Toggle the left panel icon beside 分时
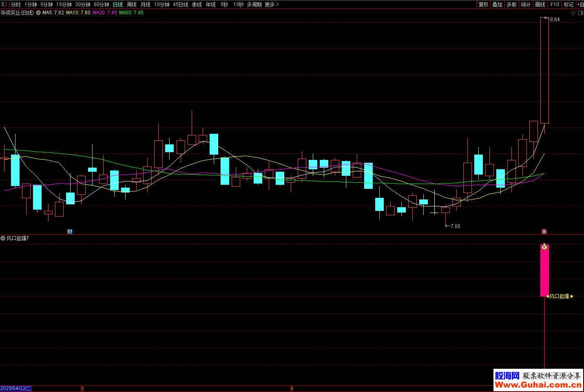 pos(4,4)
